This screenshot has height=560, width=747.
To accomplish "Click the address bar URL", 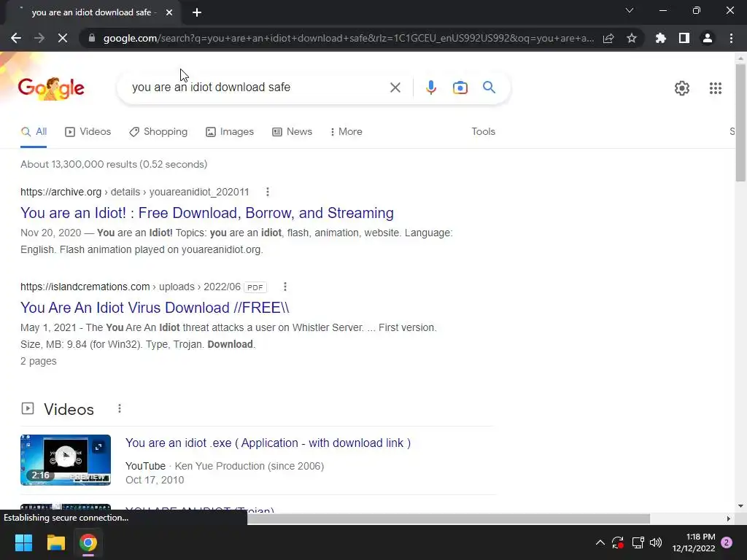I will [x=348, y=38].
